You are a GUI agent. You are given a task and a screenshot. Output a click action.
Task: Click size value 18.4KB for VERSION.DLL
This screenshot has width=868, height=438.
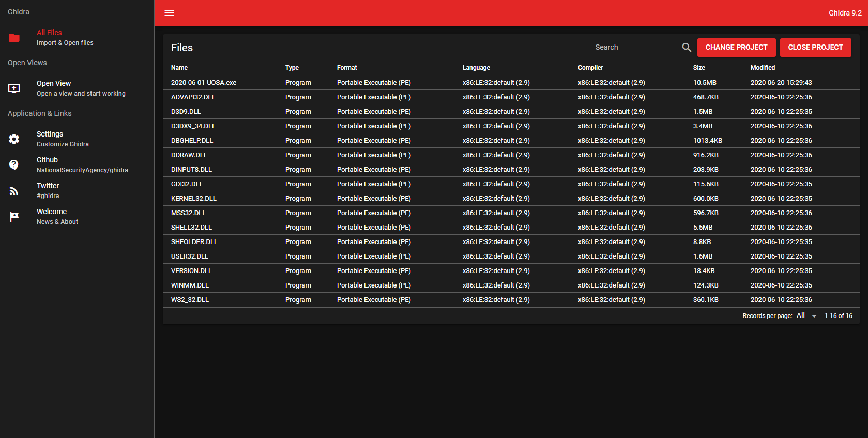pos(704,271)
